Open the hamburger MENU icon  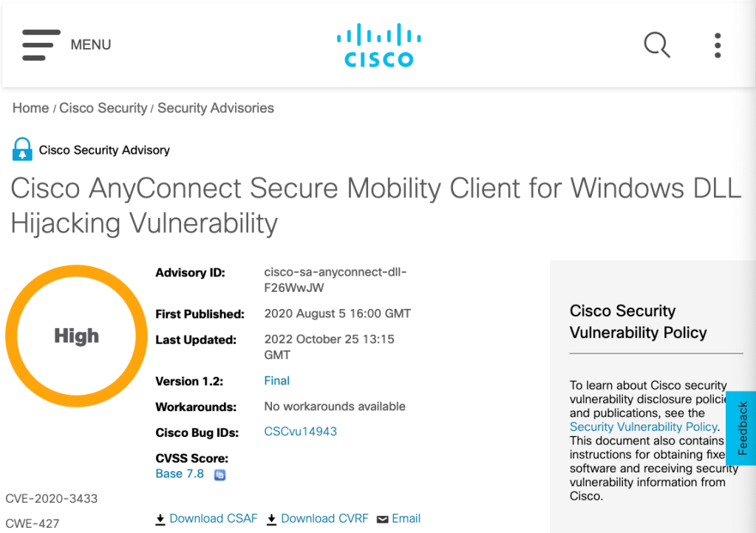41,44
